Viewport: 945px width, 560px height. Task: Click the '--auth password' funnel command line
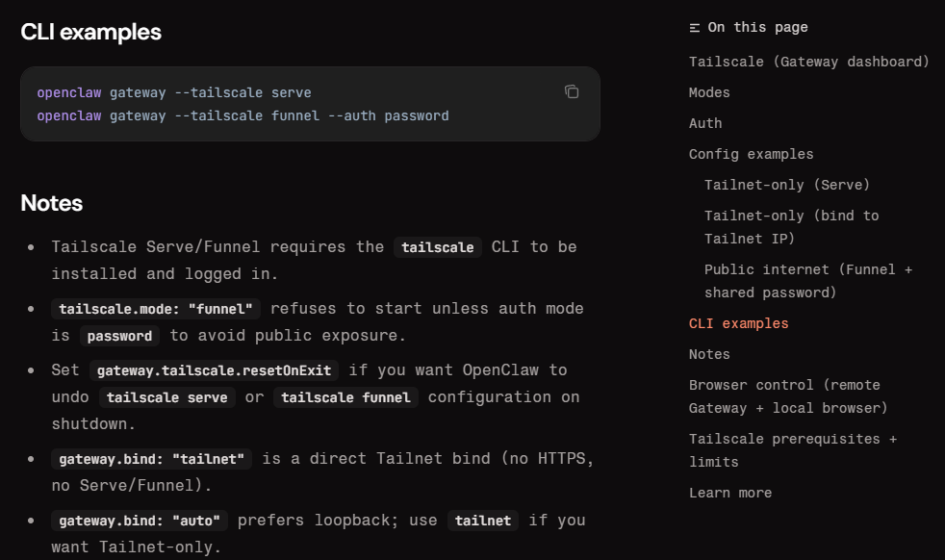pos(243,115)
